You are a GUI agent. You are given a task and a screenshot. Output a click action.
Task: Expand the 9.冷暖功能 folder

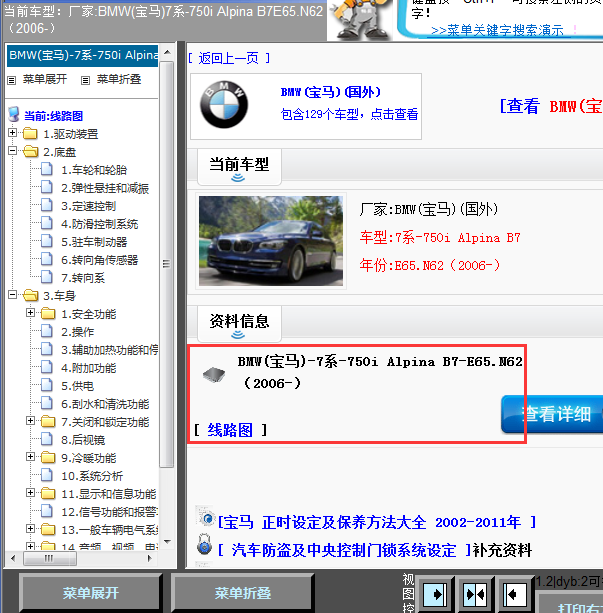click(x=31, y=457)
